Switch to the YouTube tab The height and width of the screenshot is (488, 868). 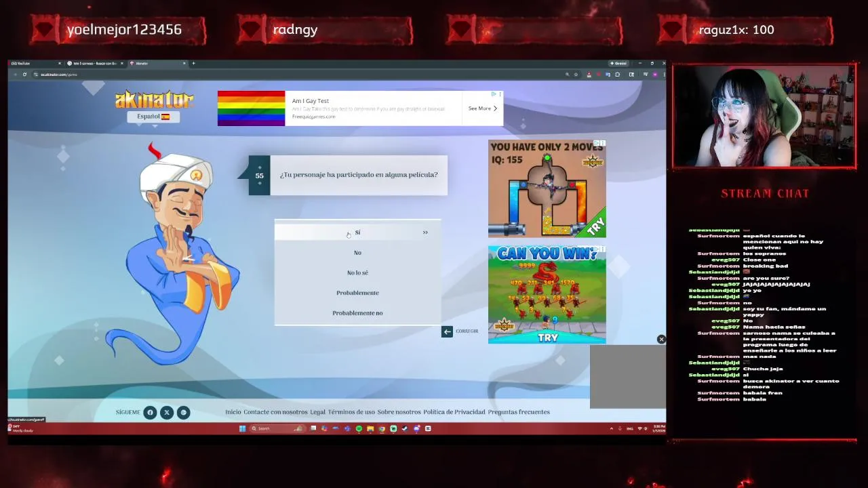pyautogui.click(x=34, y=63)
